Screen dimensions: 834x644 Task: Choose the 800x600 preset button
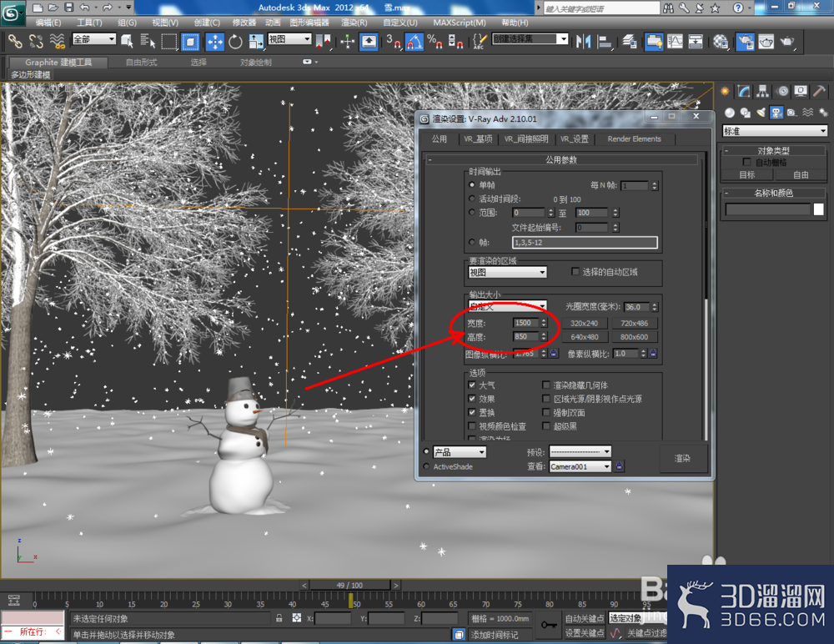[x=634, y=337]
